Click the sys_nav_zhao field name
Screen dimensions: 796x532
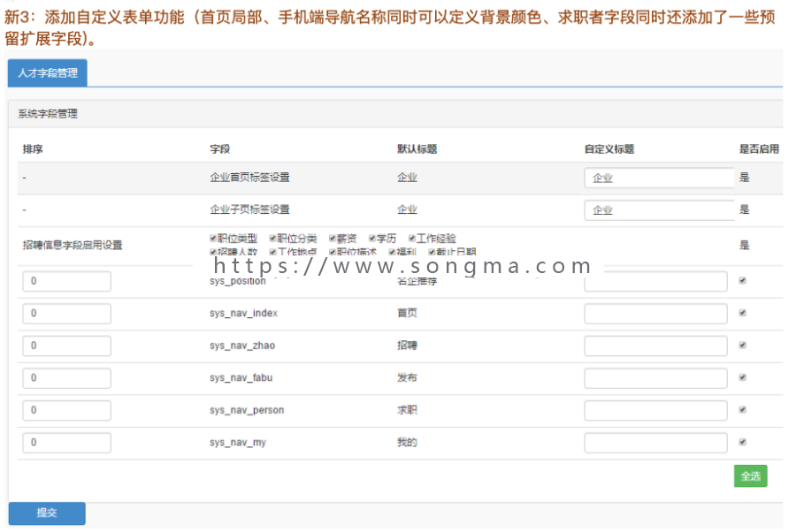pyautogui.click(x=242, y=346)
